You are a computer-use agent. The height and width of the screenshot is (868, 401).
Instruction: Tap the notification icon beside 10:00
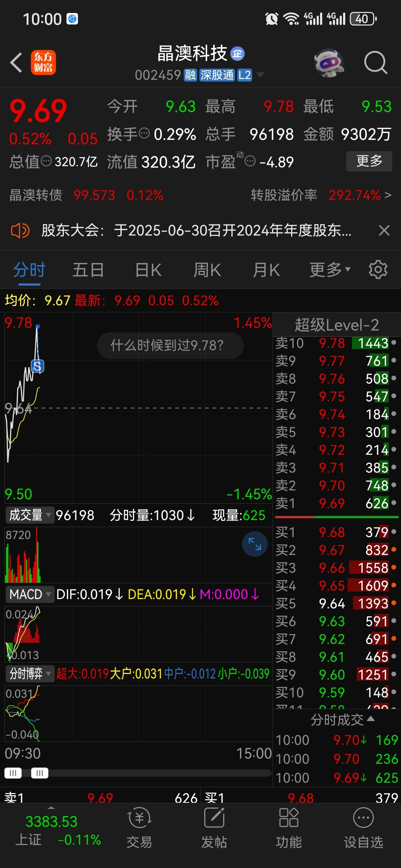click(72, 19)
